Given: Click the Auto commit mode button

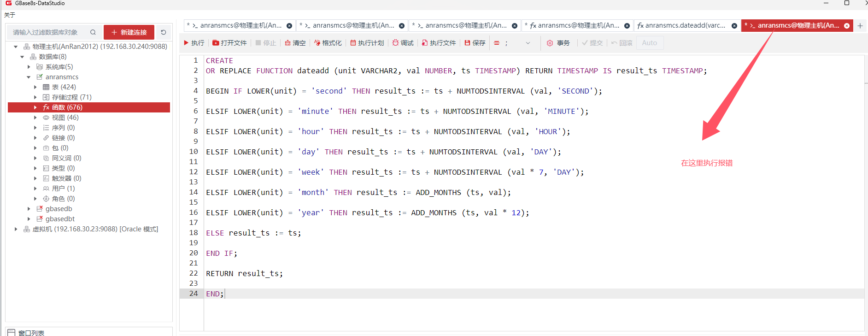Looking at the screenshot, I should pos(650,43).
